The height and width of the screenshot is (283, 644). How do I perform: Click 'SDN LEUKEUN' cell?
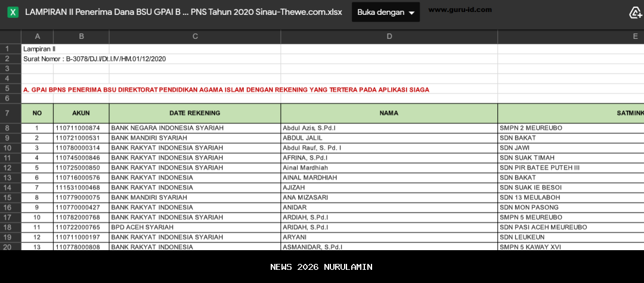571,238
